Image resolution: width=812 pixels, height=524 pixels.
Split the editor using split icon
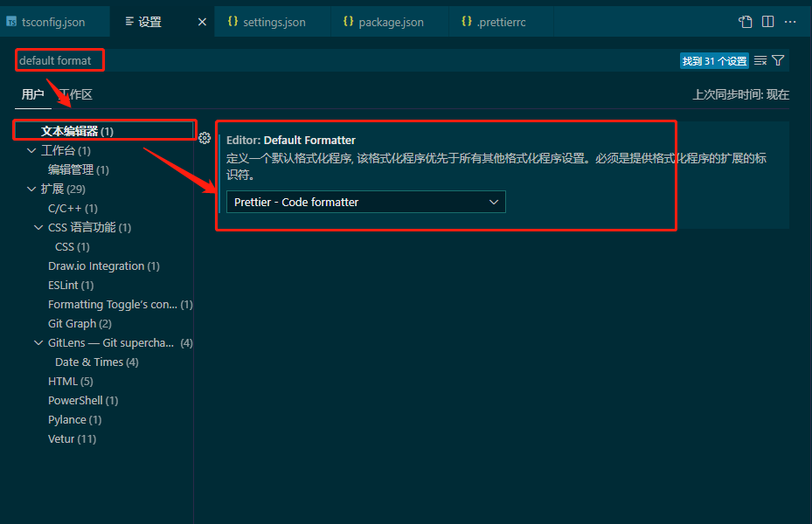pos(767,21)
